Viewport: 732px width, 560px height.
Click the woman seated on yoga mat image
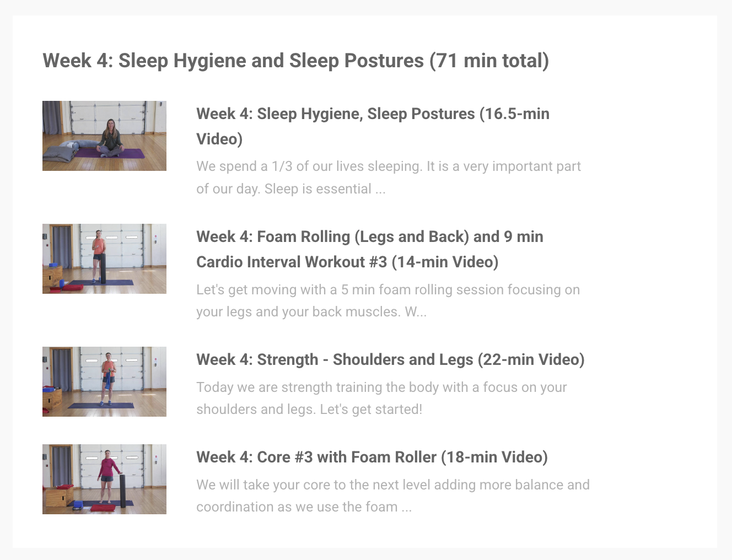tap(104, 136)
